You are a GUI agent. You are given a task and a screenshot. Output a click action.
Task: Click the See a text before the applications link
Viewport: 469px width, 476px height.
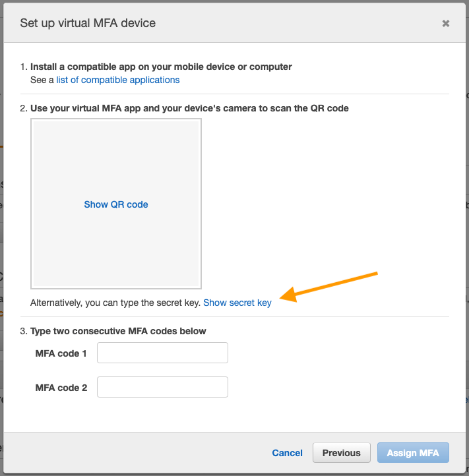click(x=42, y=80)
